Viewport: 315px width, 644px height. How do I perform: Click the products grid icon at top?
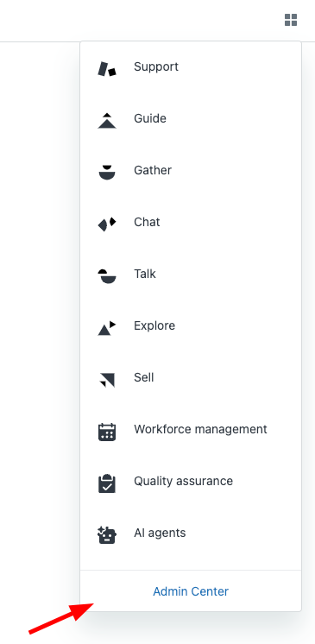coord(291,20)
